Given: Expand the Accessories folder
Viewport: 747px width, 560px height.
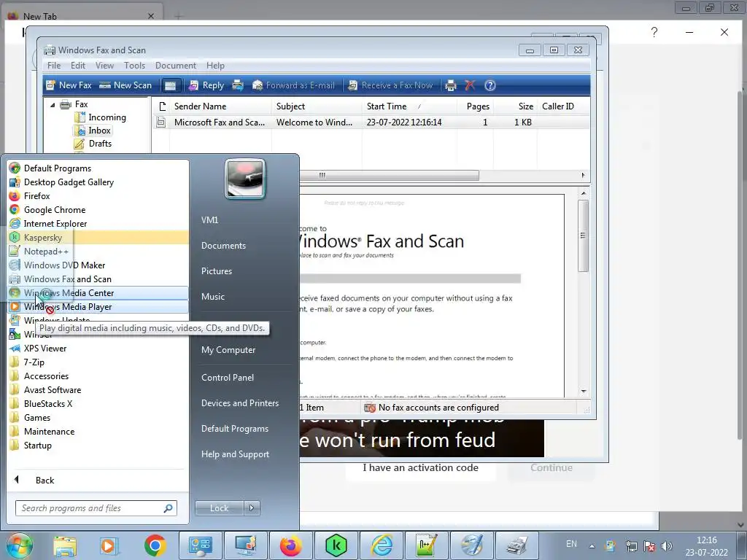Looking at the screenshot, I should coord(98,376).
